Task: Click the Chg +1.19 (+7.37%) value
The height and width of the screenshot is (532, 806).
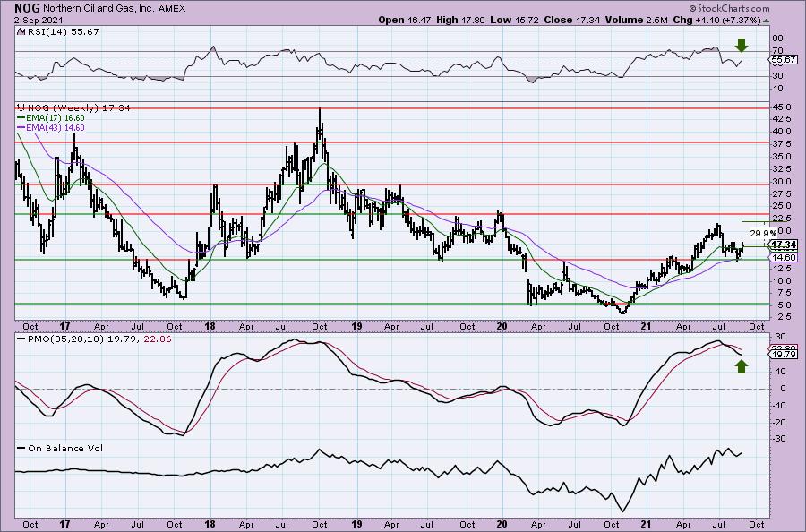Action: tap(716, 20)
